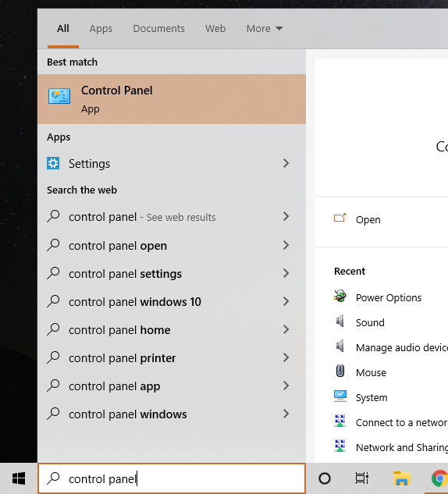This screenshot has width=448, height=494.
Task: Expand the 'control panel windows 10' arrow
Action: [286, 301]
